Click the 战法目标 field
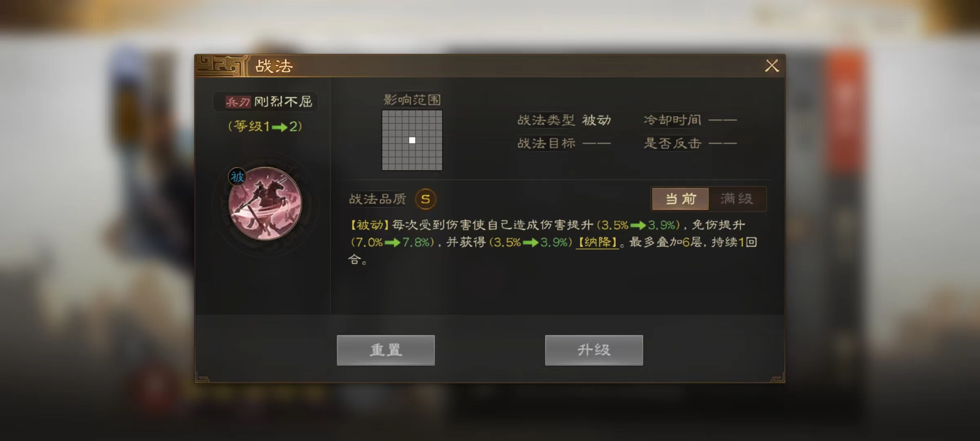This screenshot has height=441, width=980. pos(564,143)
